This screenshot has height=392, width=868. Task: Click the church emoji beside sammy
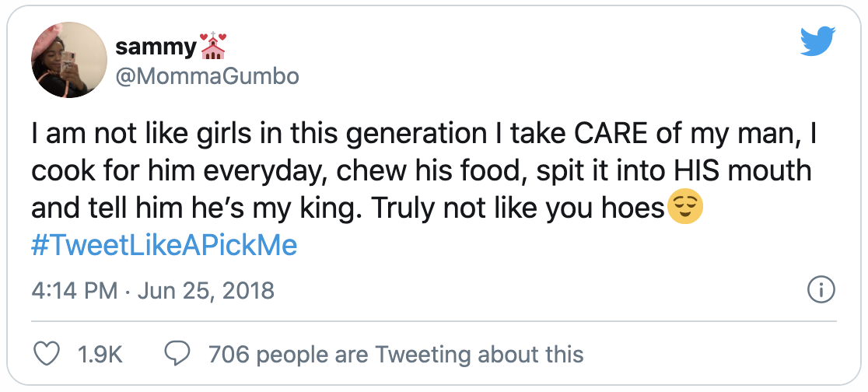click(213, 46)
